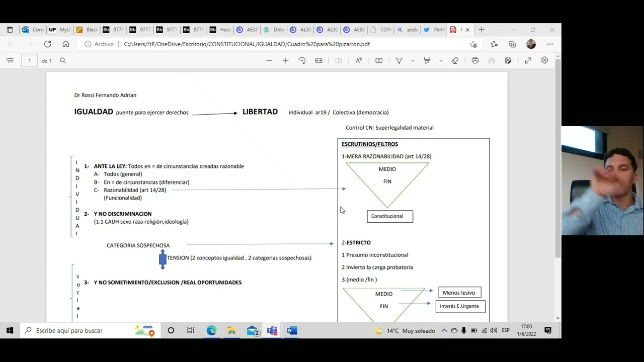Open Microsoft Edge from taskbar
This screenshot has height=362, width=644.
(x=211, y=330)
